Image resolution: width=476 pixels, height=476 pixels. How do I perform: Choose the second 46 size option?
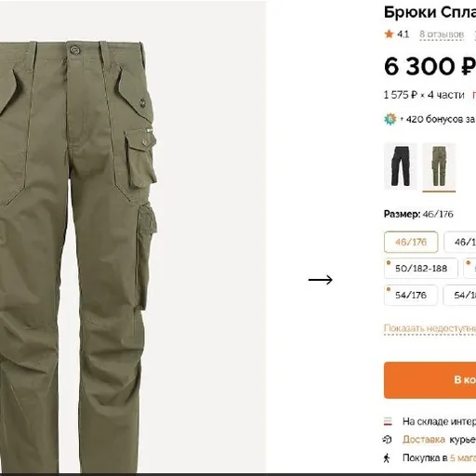pos(460,242)
